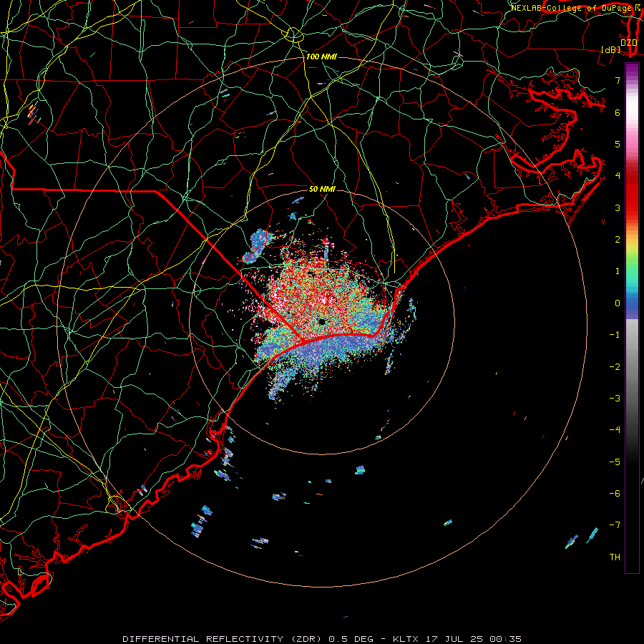Viewport: 644px width, 644px height.
Task: Click the '0' value on color scale
Action: click(x=618, y=303)
